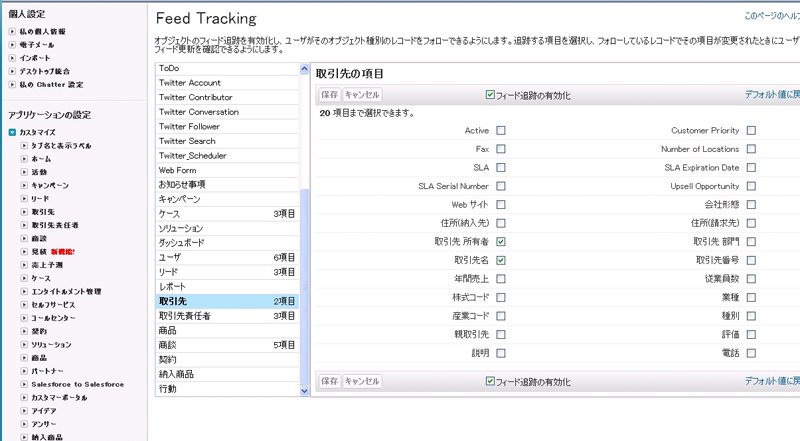Viewport: 800px width, 441px height.
Task: Click the bottom キャンセル button
Action: tap(362, 381)
